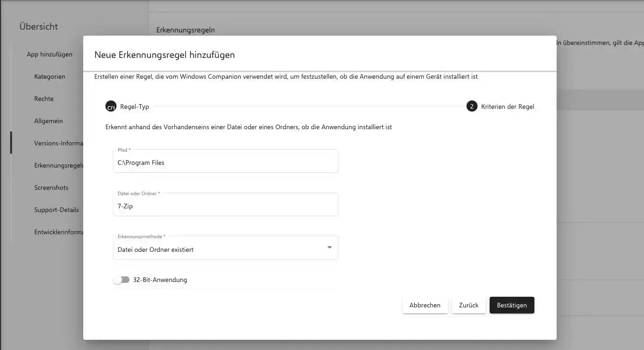Go to Screenshots section
Viewport: 644px width, 350px height.
click(x=51, y=187)
